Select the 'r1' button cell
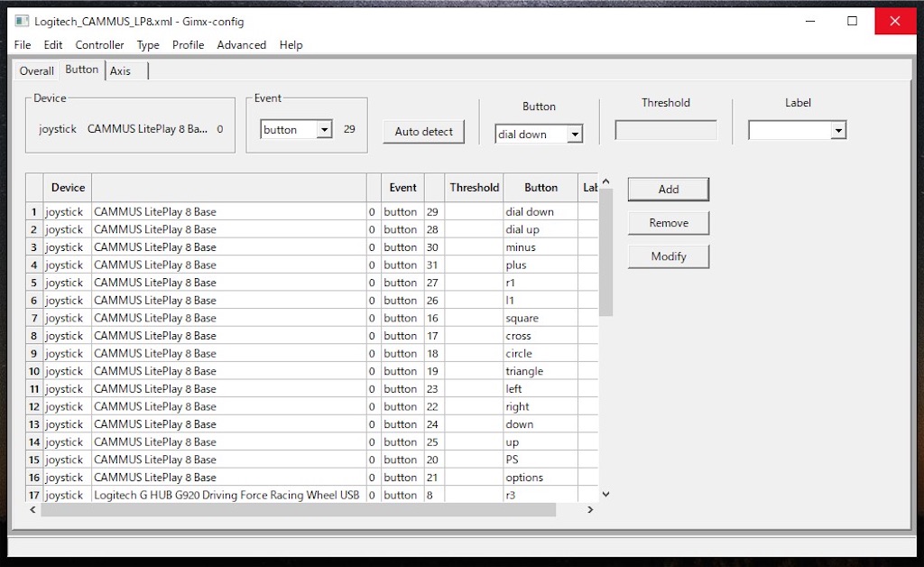This screenshot has width=924, height=567. 541,283
